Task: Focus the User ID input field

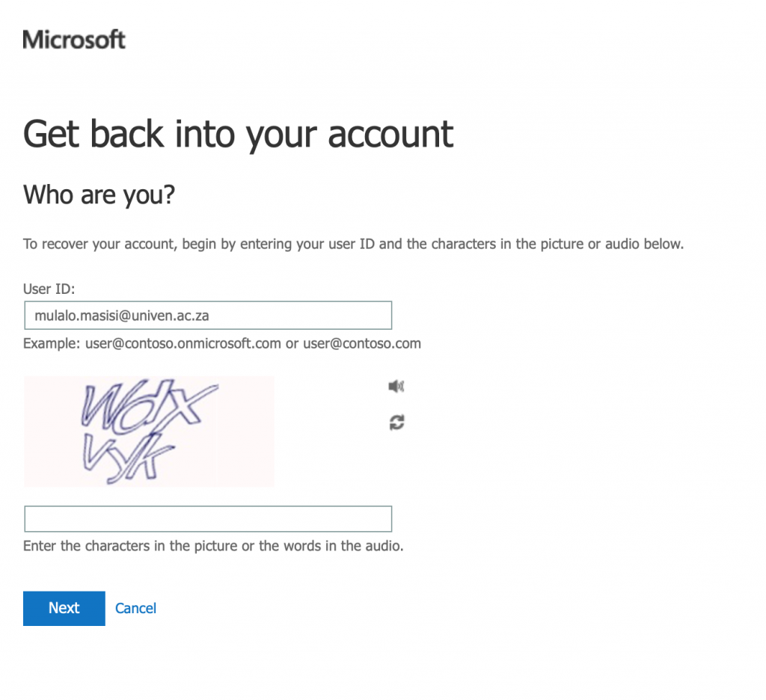Action: [x=208, y=316]
